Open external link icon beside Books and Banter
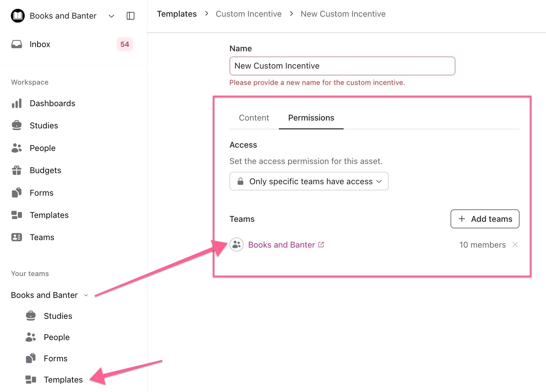 tap(321, 245)
